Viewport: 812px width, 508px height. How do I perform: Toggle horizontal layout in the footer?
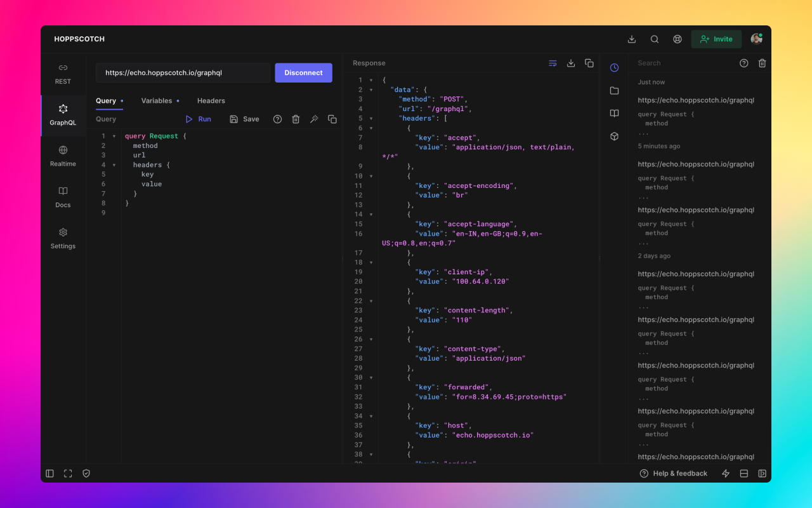click(744, 474)
